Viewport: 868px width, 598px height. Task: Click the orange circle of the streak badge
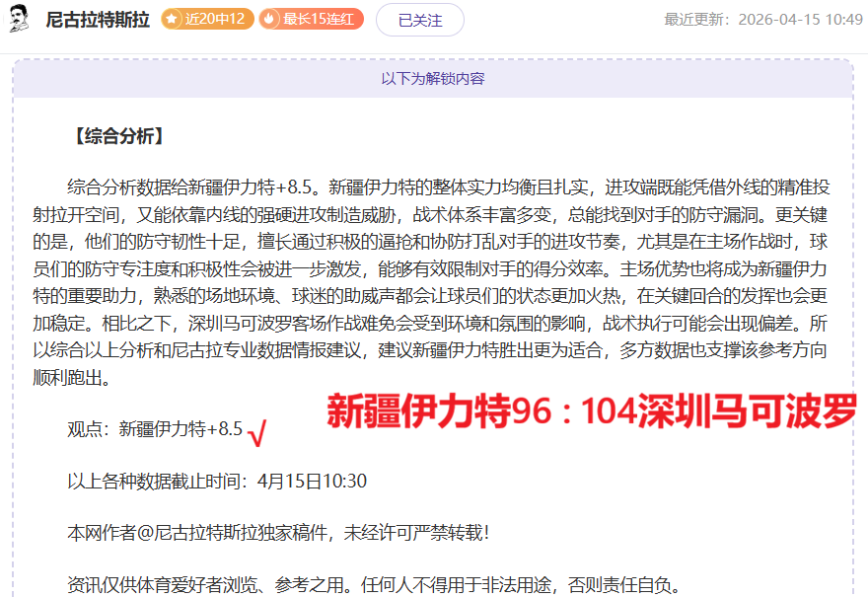pos(270,18)
